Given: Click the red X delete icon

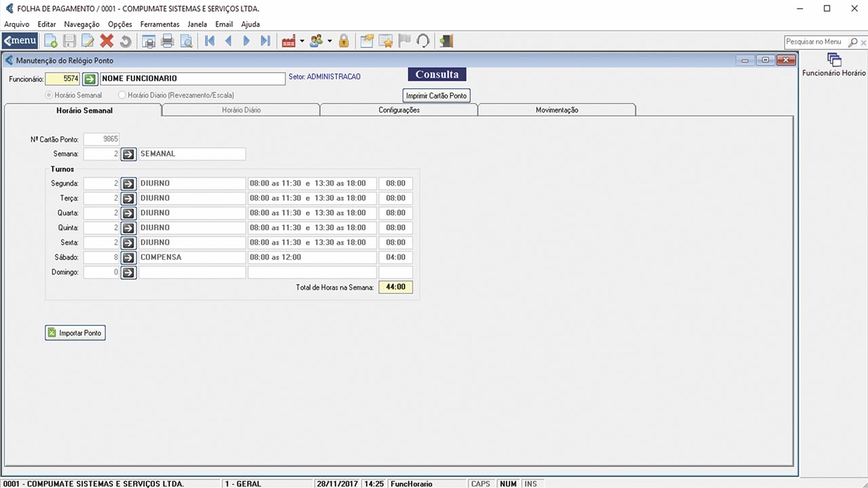Looking at the screenshot, I should (x=106, y=41).
